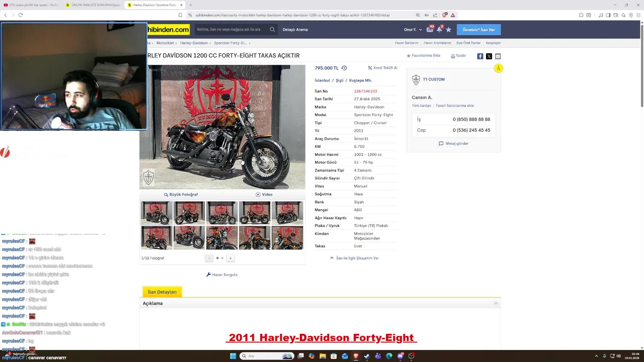Image resolution: width=644 pixels, height=362 pixels.
Task: Click the share page icon in address bar
Action: pos(435,15)
